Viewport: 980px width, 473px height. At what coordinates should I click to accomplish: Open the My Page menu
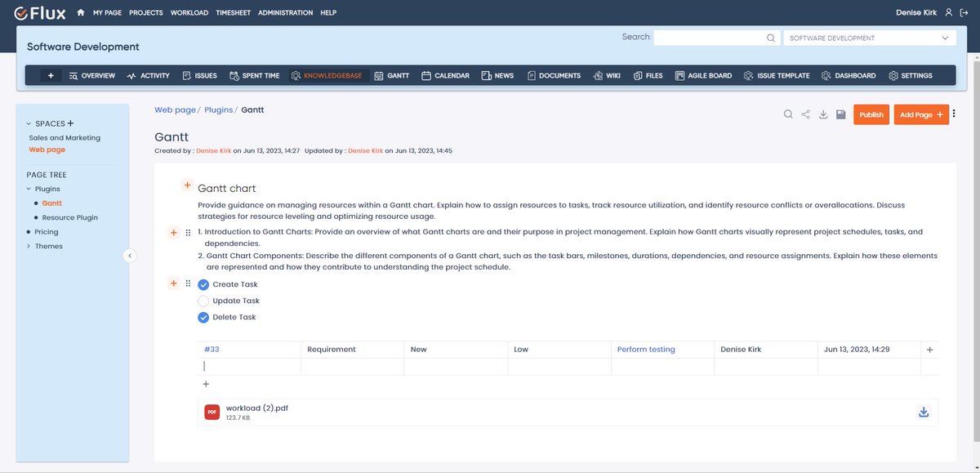click(x=107, y=13)
